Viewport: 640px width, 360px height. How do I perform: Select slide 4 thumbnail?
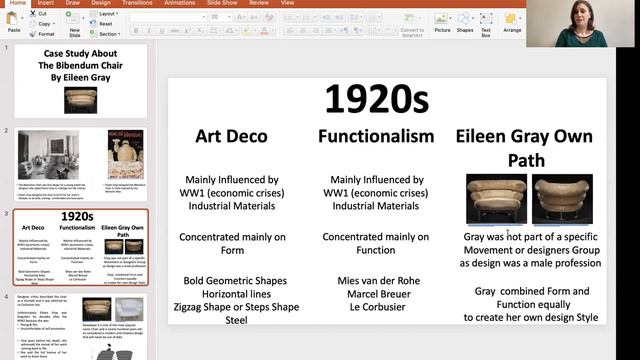pos(80,327)
